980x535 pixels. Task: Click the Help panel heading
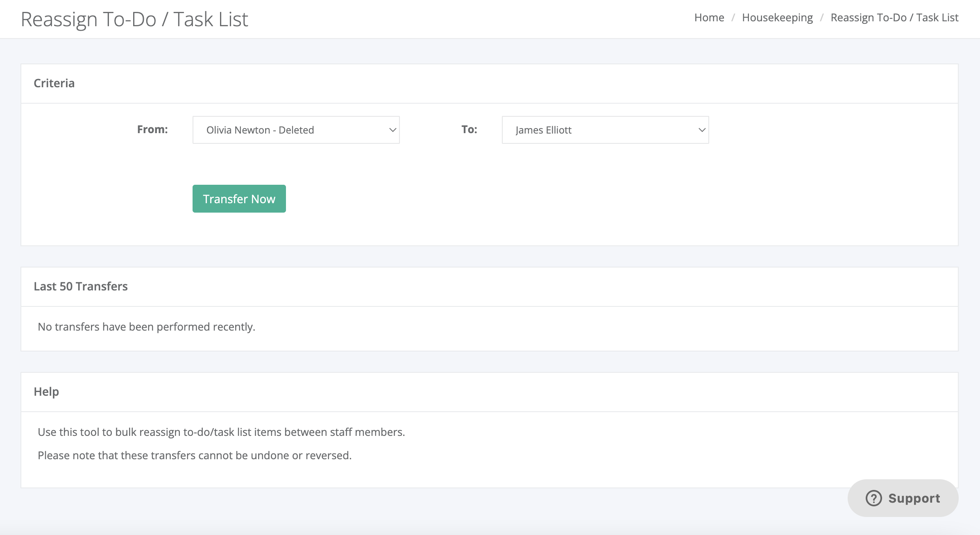point(46,392)
